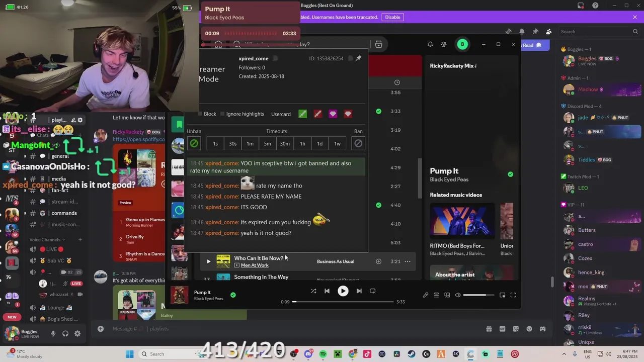Viewport: 644px width, 362px height.
Task: Seek on Spotify song progress bar
Action: point(343,302)
